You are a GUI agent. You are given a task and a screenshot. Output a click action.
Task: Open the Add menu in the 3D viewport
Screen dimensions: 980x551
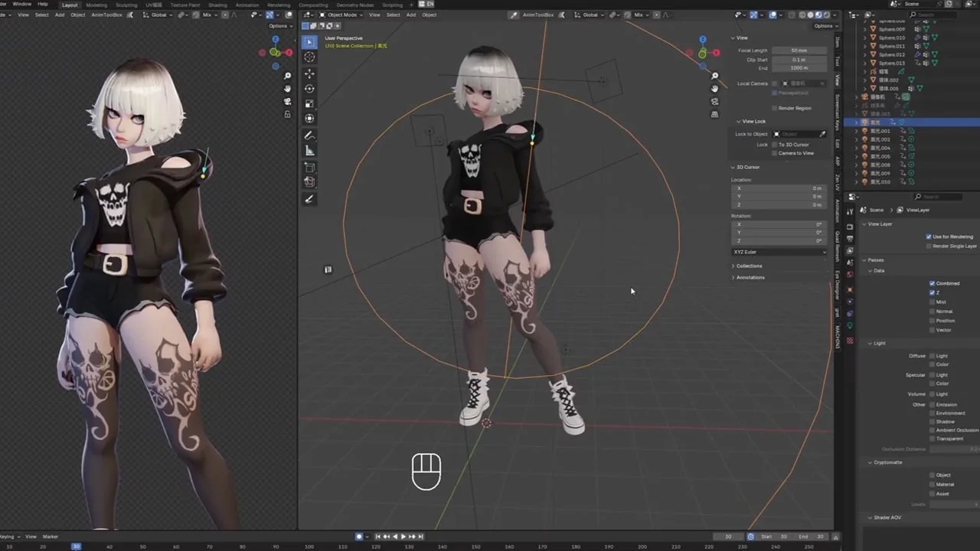(411, 15)
